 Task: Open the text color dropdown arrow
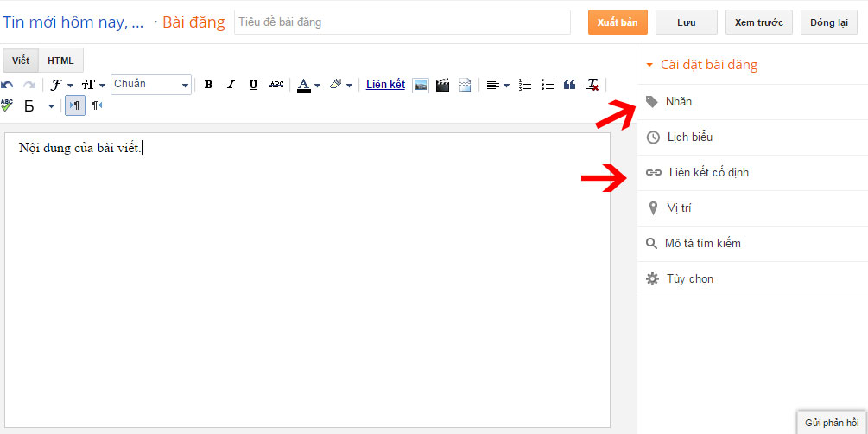[317, 86]
